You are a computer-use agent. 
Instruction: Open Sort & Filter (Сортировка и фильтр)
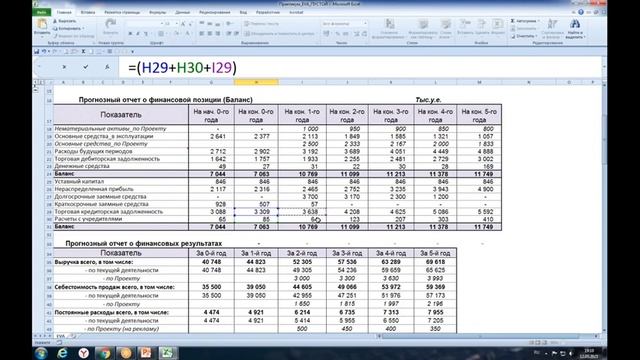click(552, 29)
